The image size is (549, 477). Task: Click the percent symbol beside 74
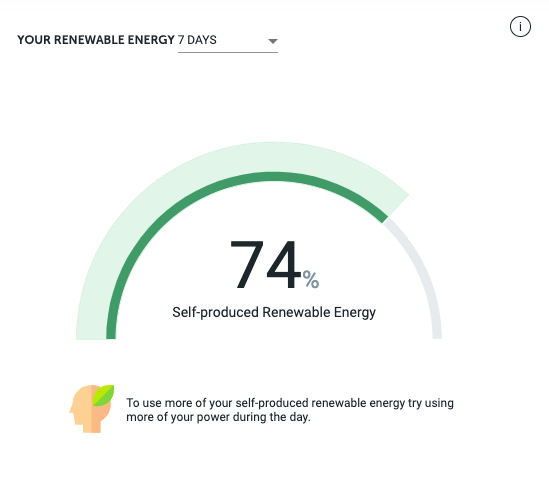coord(311,279)
